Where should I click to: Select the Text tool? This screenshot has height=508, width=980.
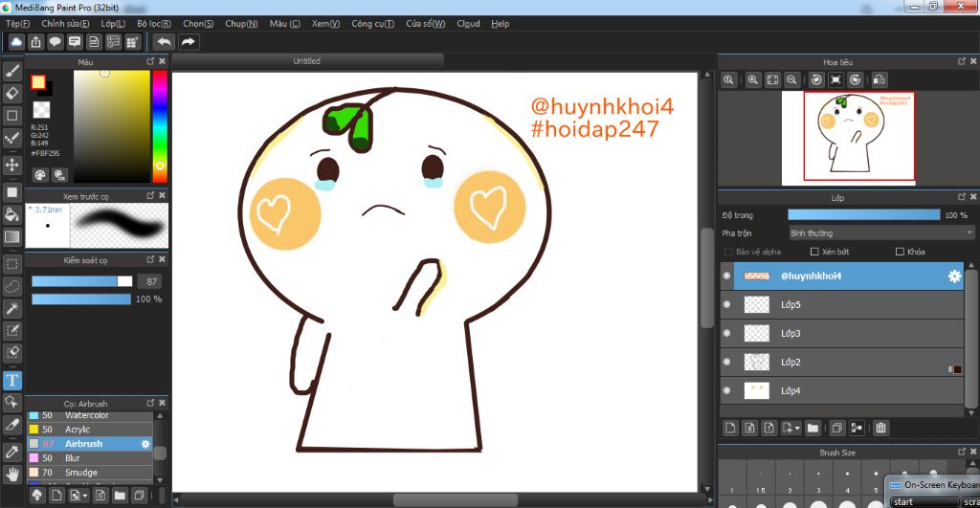tap(11, 380)
